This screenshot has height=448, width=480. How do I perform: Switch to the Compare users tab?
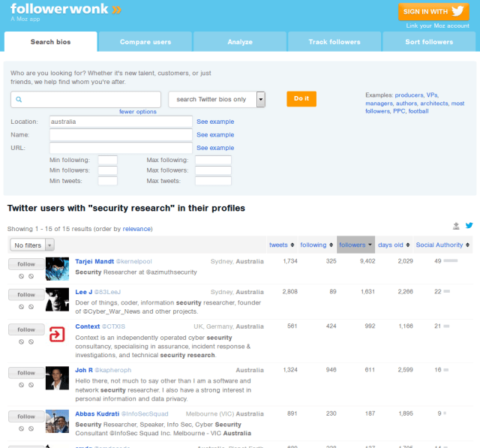click(145, 42)
